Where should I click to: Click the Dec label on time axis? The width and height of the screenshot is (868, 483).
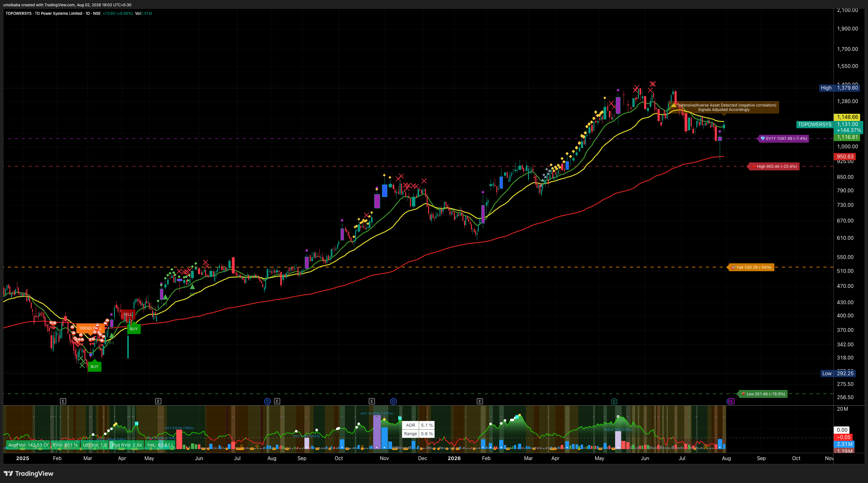(x=423, y=458)
